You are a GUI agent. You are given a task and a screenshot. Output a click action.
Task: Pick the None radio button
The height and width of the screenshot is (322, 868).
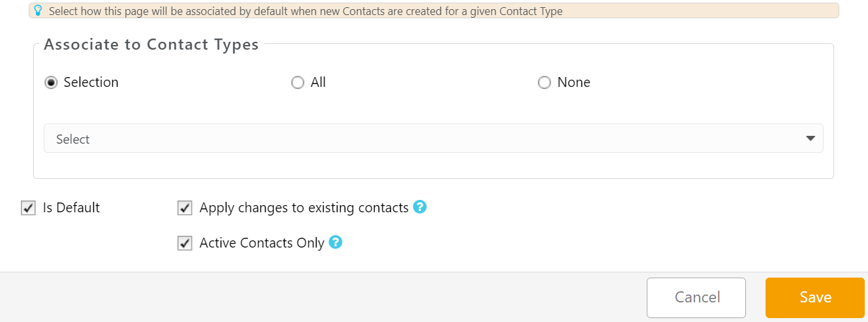tap(544, 83)
